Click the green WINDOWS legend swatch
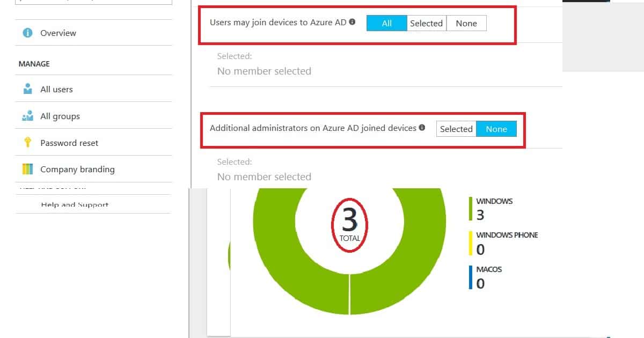The height and width of the screenshot is (338, 644). click(471, 209)
